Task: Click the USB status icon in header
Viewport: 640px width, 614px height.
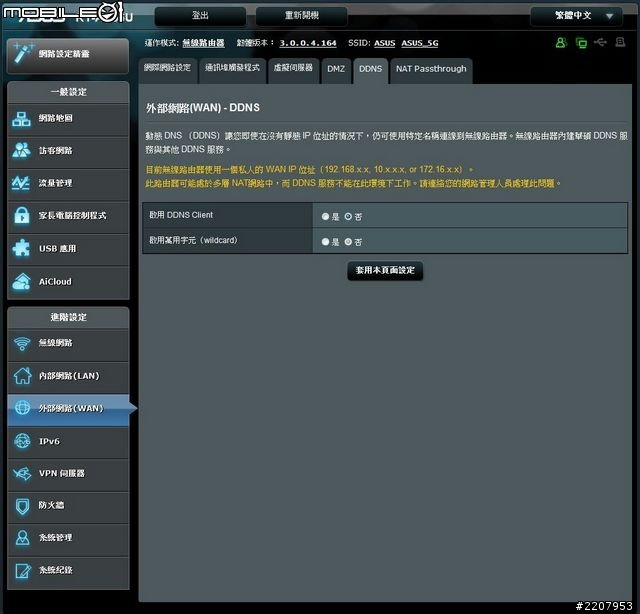Action: 599,43
